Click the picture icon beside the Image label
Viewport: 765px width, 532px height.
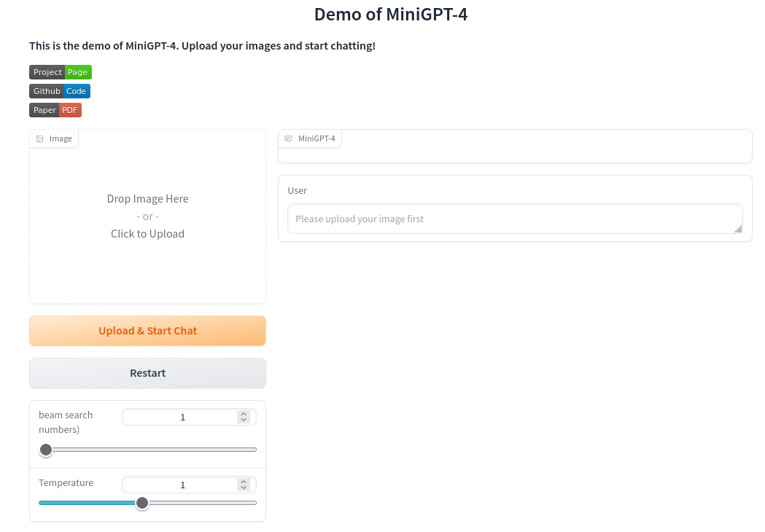pos(40,138)
